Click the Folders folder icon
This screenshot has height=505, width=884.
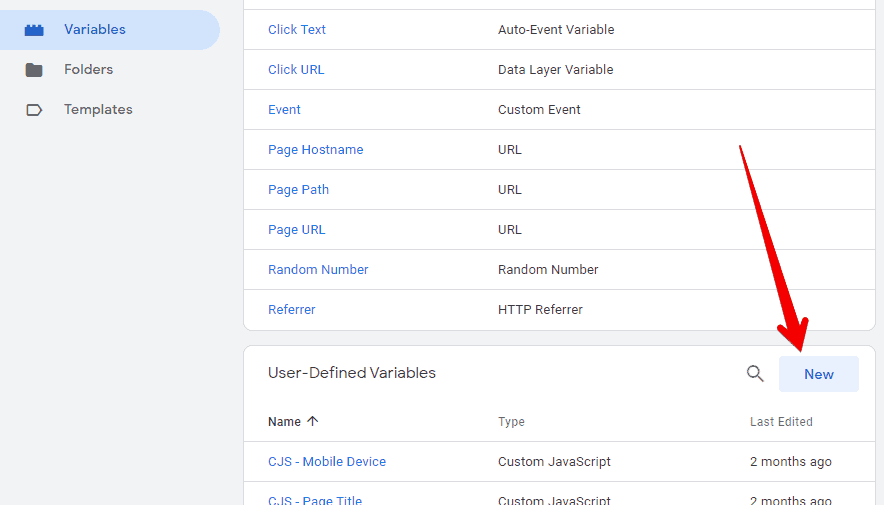(34, 70)
